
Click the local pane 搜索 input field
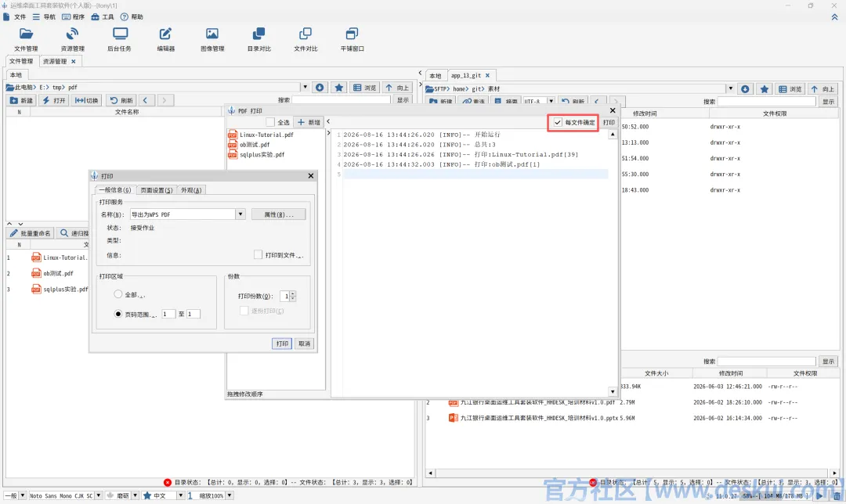tap(341, 100)
